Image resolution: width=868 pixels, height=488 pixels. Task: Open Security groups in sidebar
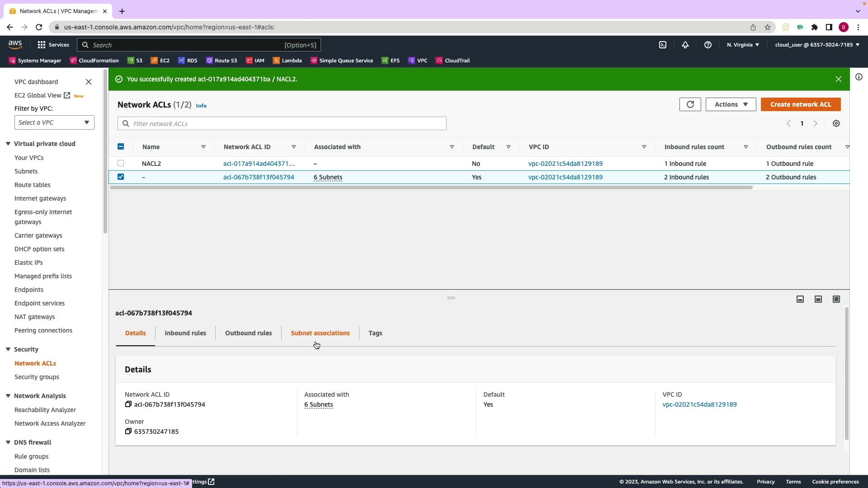point(37,377)
